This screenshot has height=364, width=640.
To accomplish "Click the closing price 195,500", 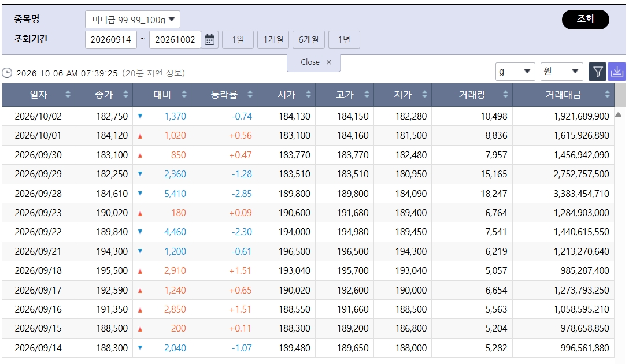I will tap(112, 271).
